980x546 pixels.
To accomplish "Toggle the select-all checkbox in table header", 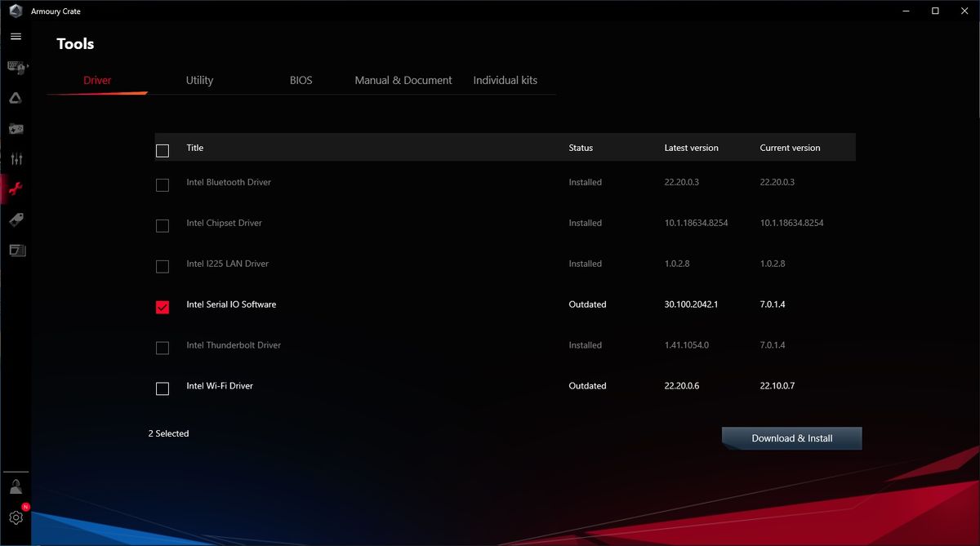I will pos(163,150).
